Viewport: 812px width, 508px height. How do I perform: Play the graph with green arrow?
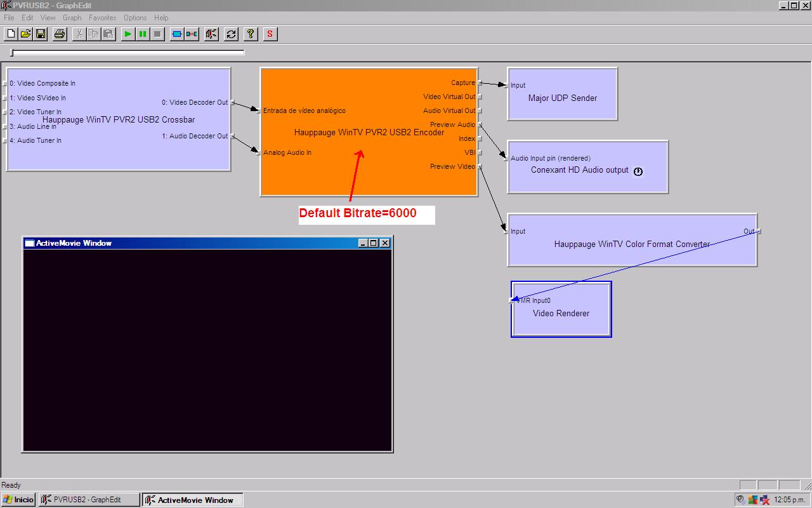tap(128, 34)
